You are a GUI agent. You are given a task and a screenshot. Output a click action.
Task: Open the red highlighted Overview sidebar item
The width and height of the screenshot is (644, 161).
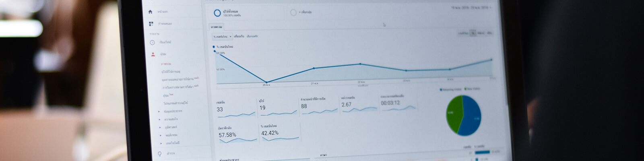pos(166,64)
